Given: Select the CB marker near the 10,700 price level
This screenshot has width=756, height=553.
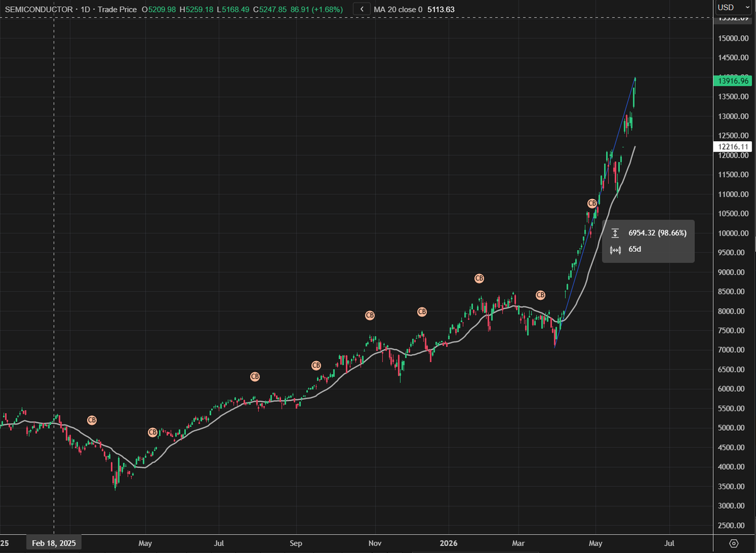Looking at the screenshot, I should (x=592, y=203).
